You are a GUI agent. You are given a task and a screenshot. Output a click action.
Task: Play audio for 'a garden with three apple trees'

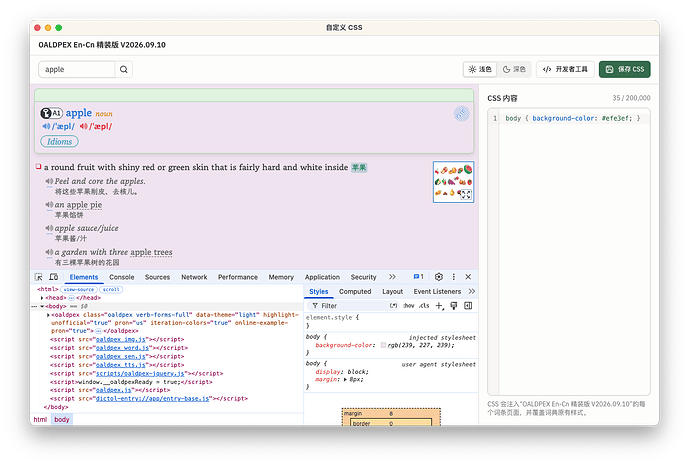(x=49, y=252)
